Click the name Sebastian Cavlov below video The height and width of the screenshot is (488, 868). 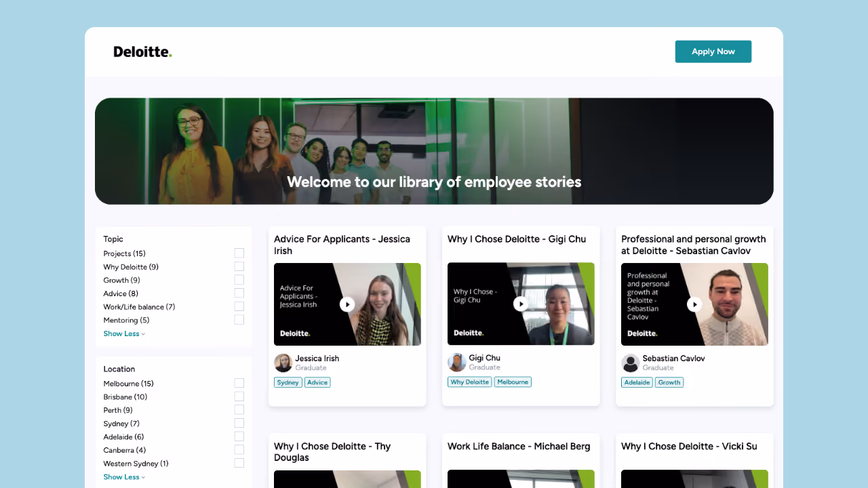pyautogui.click(x=673, y=359)
